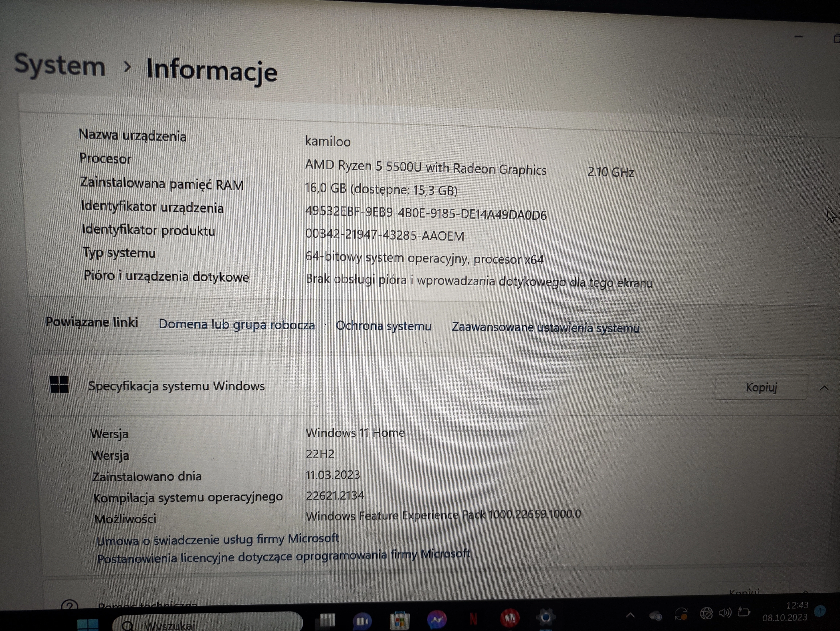Click the Zainstalowano dnia label
Screen dimensions: 840x631
click(x=147, y=476)
